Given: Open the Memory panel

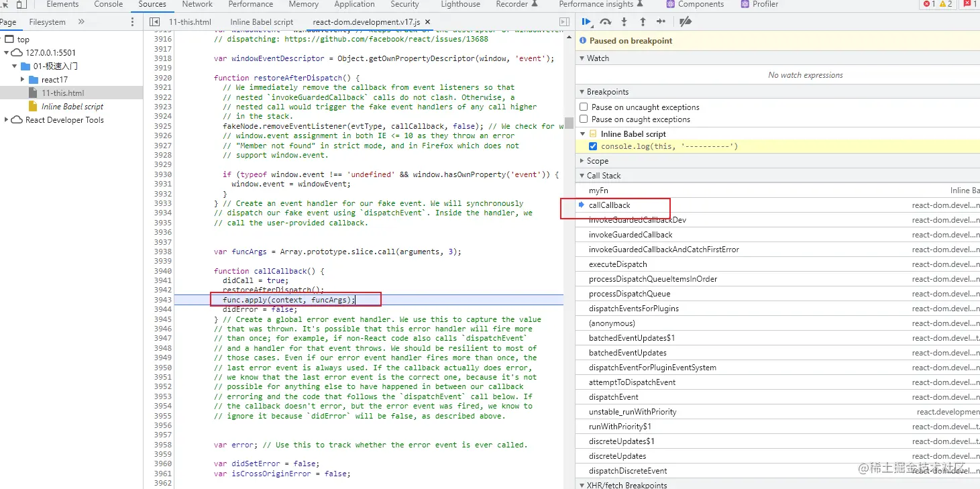Looking at the screenshot, I should 303,4.
